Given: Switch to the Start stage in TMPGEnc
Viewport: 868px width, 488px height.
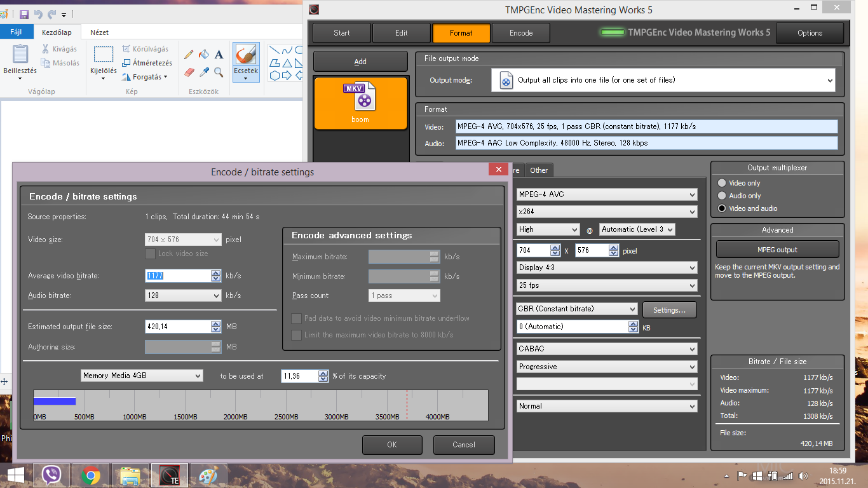Looking at the screenshot, I should tap(342, 33).
